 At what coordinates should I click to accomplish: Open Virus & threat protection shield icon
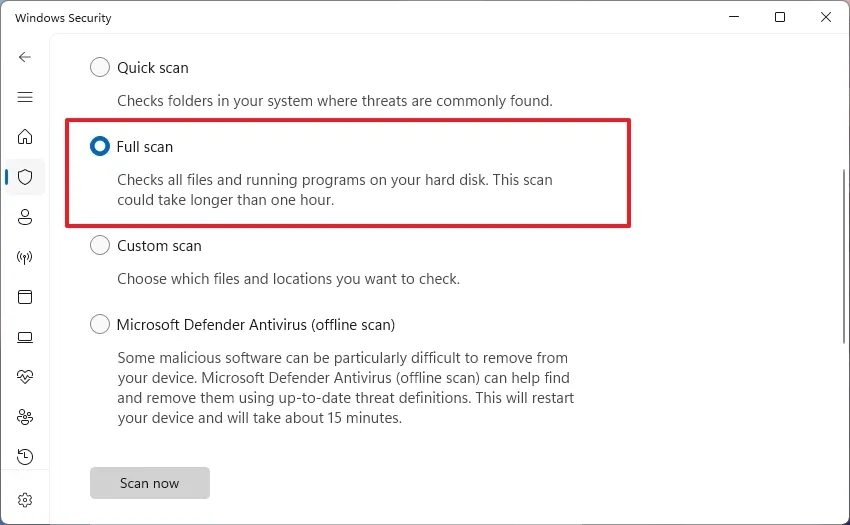25,177
